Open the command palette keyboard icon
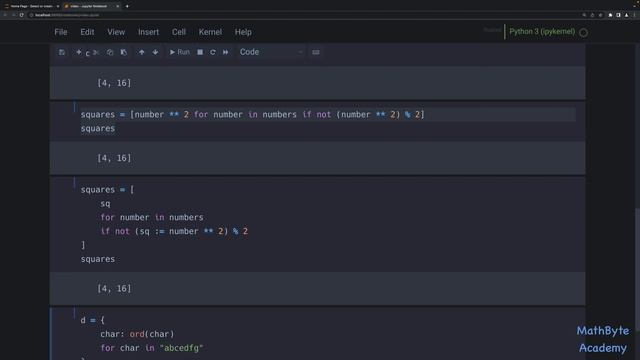The width and height of the screenshot is (640, 360). click(316, 52)
